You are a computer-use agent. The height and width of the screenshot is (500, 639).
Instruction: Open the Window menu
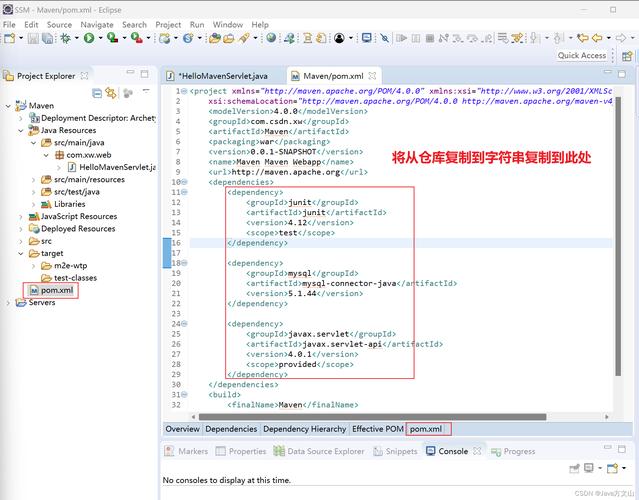(227, 24)
